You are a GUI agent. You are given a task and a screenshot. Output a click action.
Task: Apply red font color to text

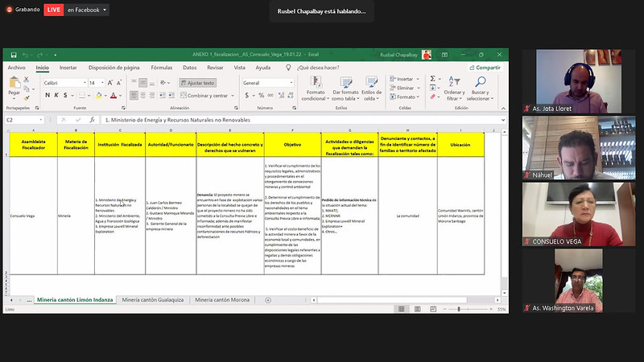click(114, 95)
